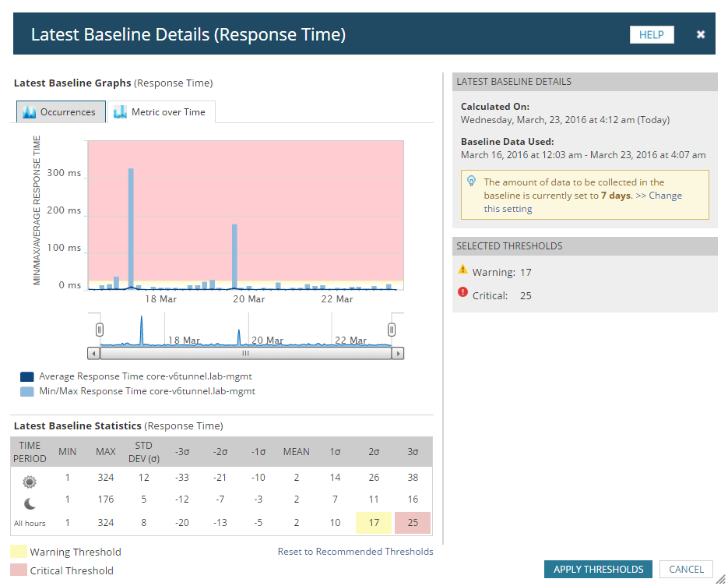Click the scrollbar left arrow
Screen dimensions: 728x586
(x=94, y=353)
